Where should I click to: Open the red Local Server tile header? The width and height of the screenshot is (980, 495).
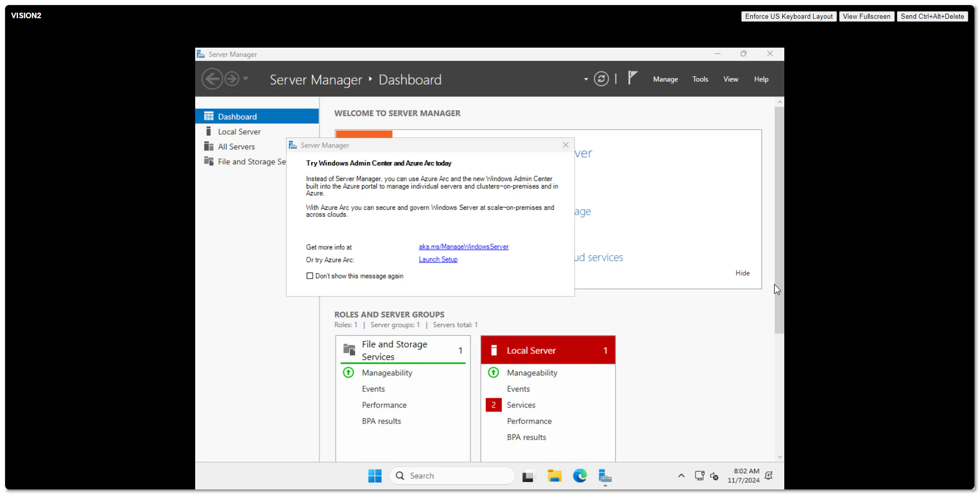[548, 350]
